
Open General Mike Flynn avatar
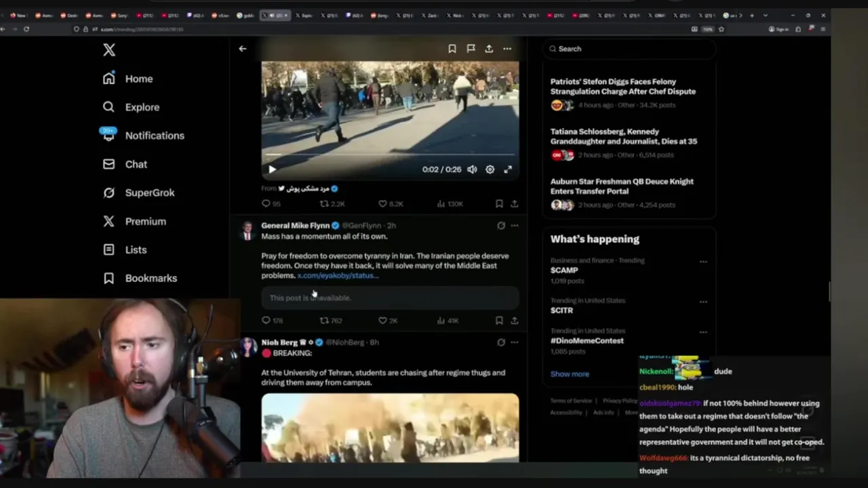point(248,231)
